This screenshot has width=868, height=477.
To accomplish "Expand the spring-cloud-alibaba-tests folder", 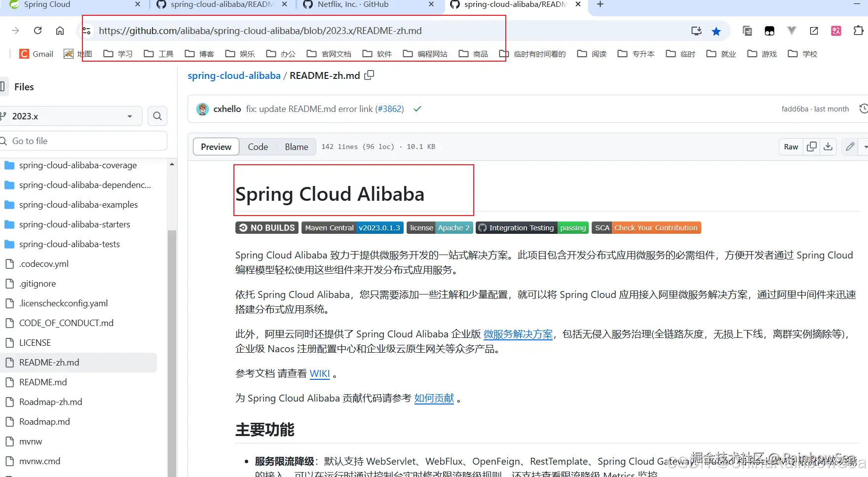I will 70,244.
